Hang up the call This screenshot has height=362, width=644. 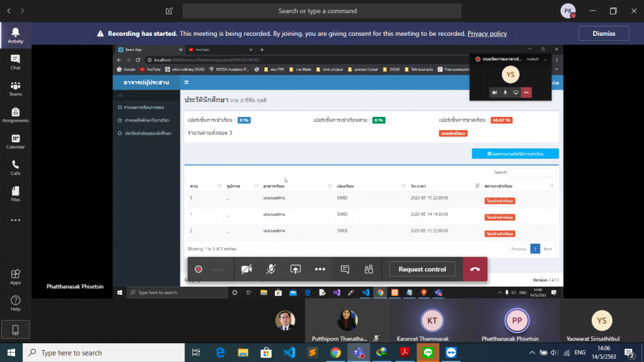[x=475, y=269]
